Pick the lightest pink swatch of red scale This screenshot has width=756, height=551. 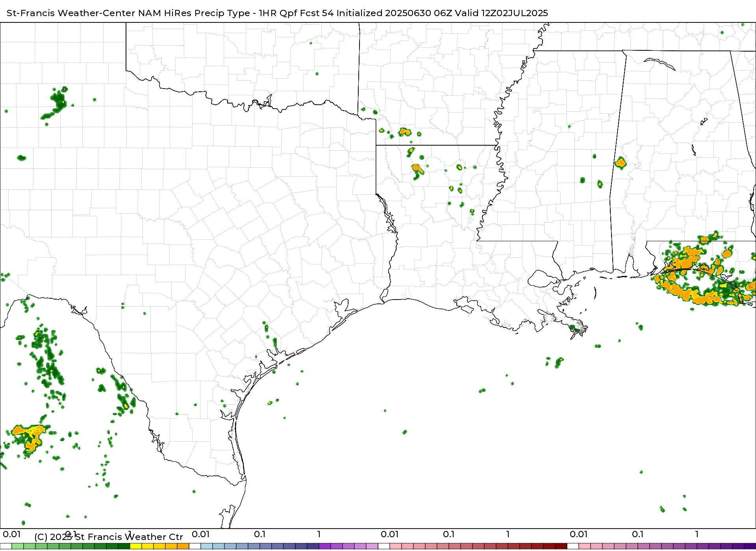pyautogui.click(x=396, y=546)
